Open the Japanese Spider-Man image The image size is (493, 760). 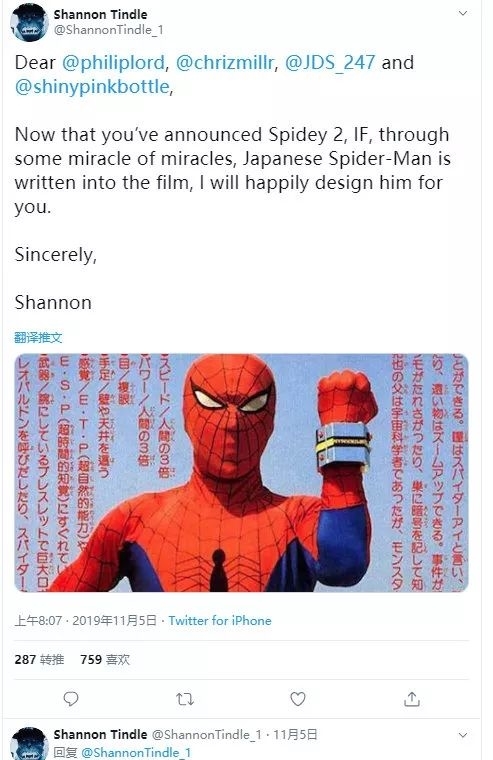point(241,473)
